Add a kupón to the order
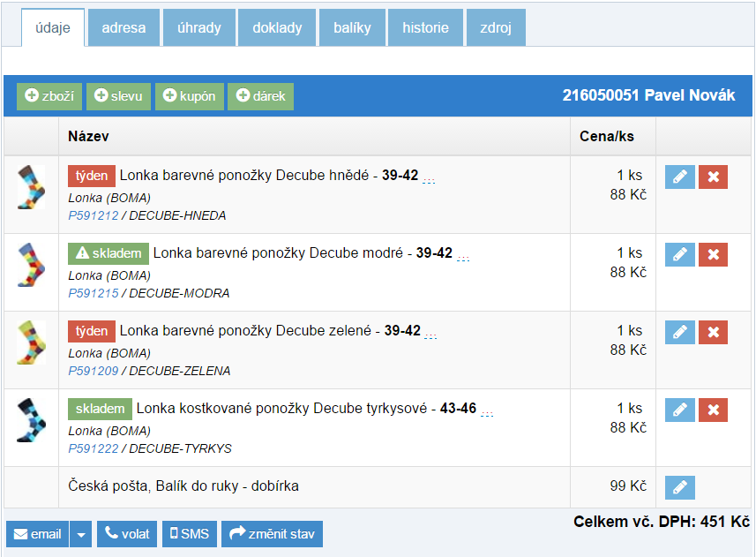This screenshot has height=557, width=756. [x=190, y=96]
